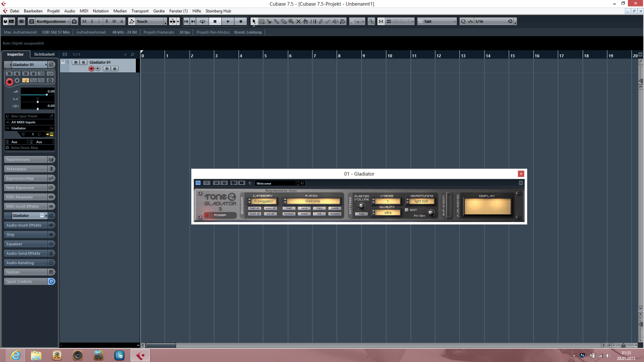Go to previous marker transport button
Image resolution: width=644 pixels, height=362 pixels.
186,22
